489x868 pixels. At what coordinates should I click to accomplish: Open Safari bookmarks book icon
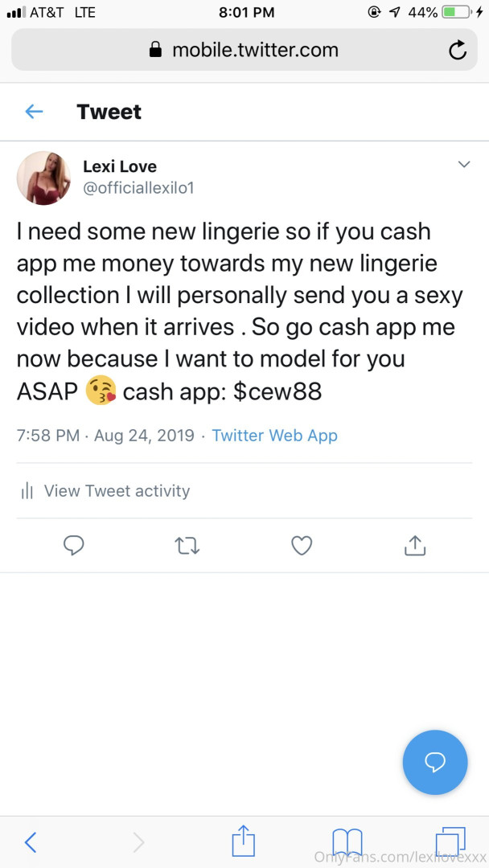coord(347,841)
